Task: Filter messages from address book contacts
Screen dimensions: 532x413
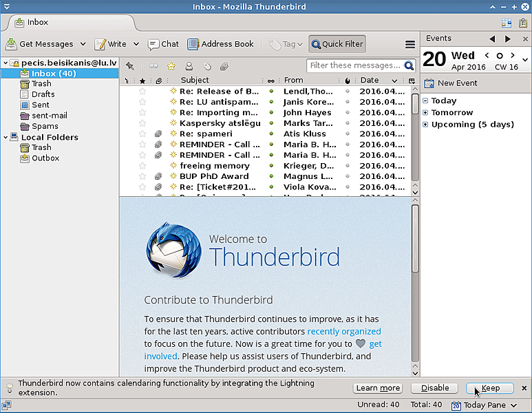Action: (x=189, y=66)
